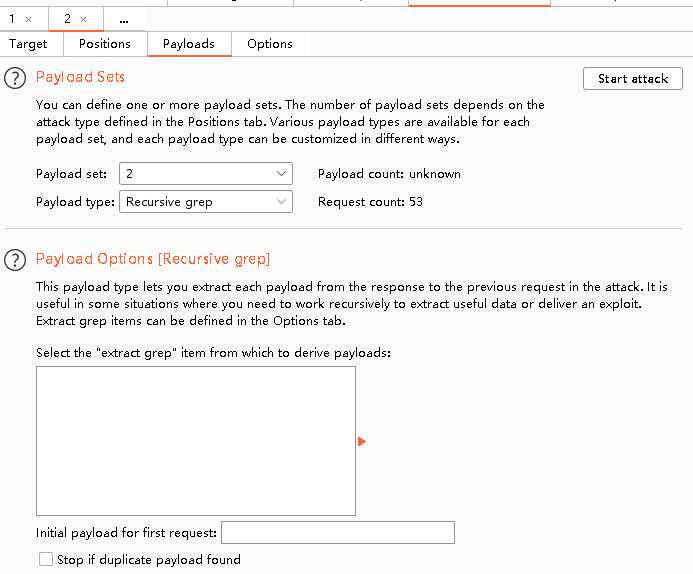Click the Payload Sets heading

[x=80, y=77]
